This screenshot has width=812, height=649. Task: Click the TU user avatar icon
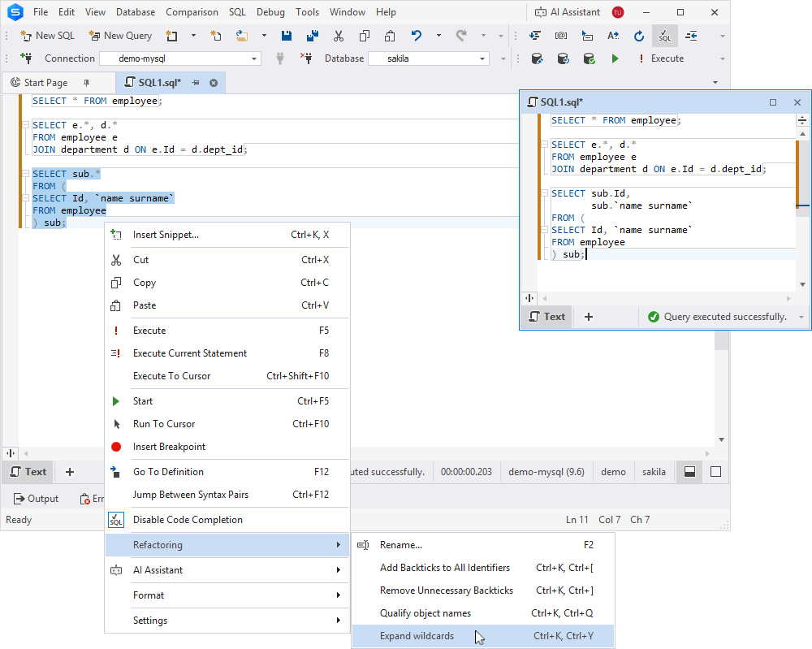pyautogui.click(x=617, y=12)
